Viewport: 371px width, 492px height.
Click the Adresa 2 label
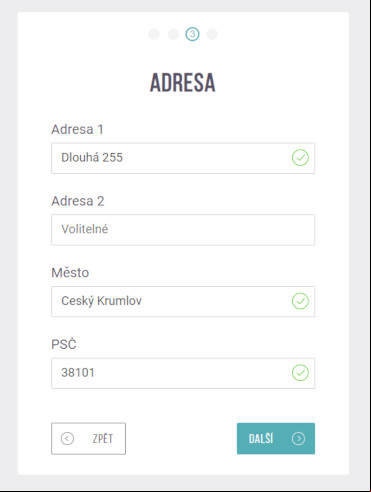tap(78, 201)
